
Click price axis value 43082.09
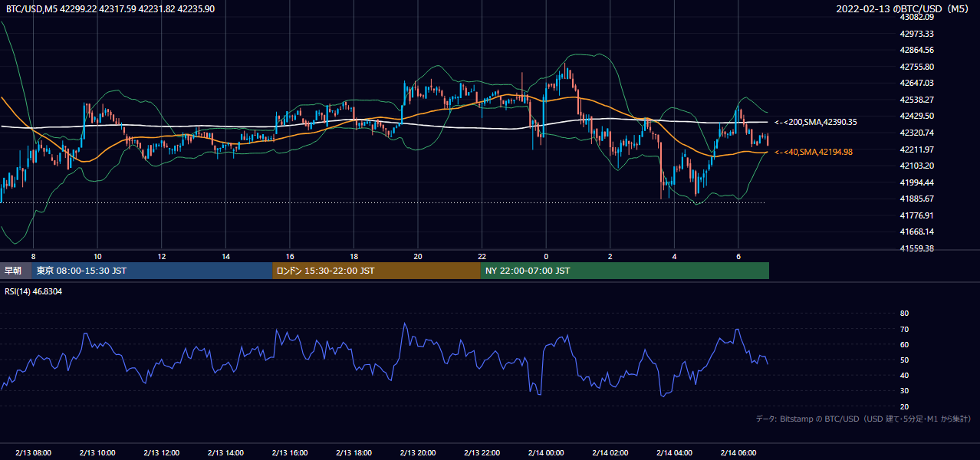[x=916, y=17]
